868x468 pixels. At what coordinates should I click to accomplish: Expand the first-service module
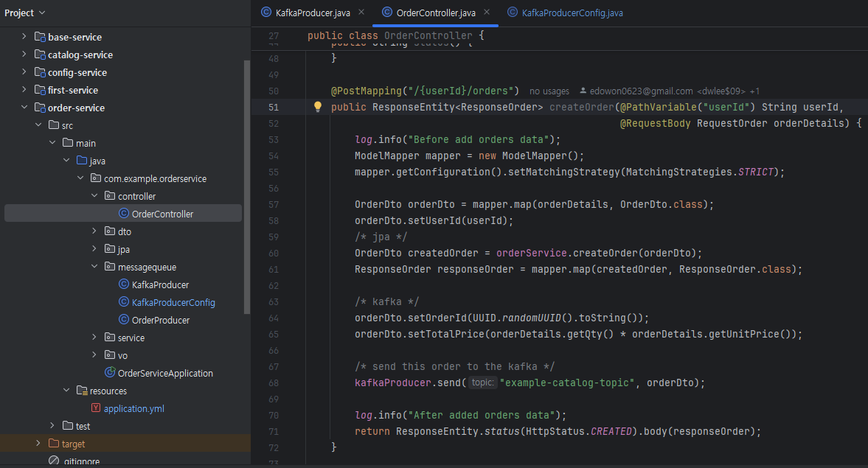coord(24,90)
